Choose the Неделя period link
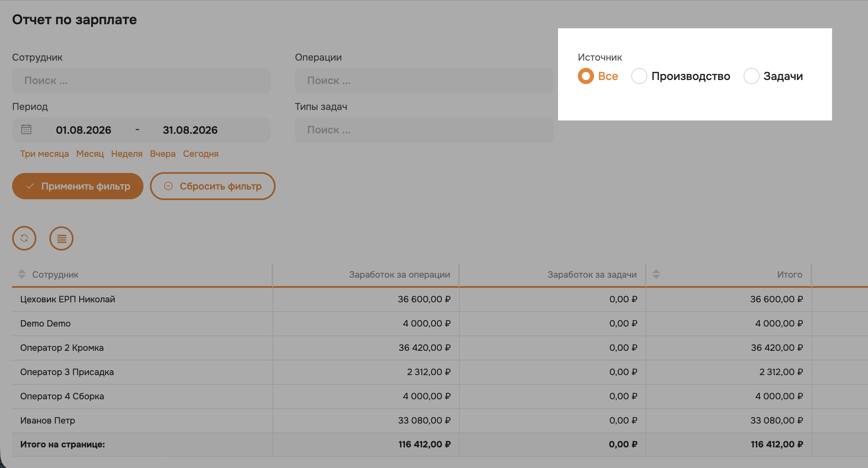 (x=127, y=154)
